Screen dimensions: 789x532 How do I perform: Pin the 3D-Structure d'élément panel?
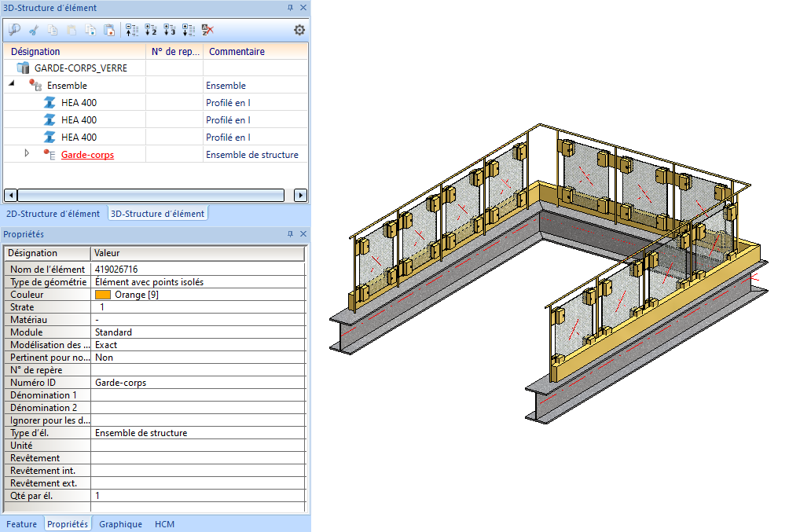[290, 8]
